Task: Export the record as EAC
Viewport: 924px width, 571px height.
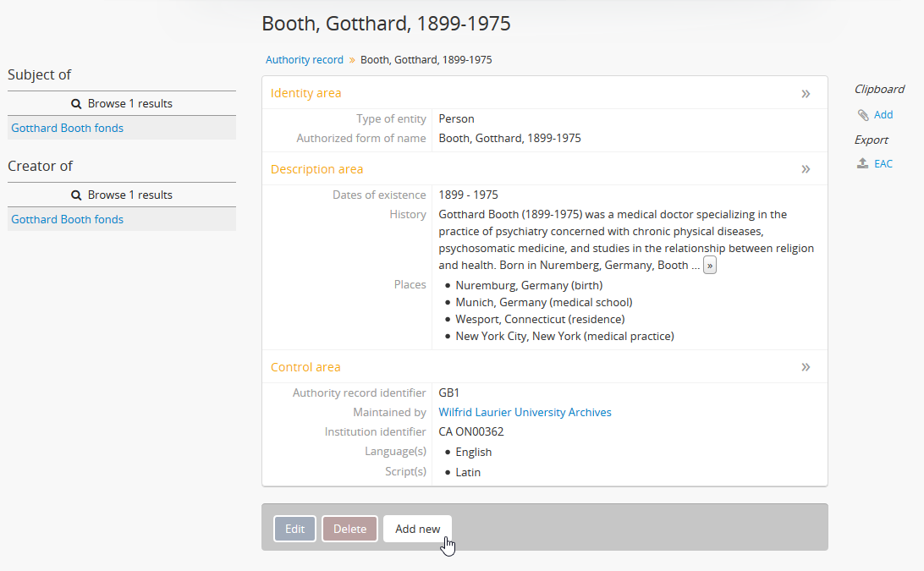Action: coord(883,164)
